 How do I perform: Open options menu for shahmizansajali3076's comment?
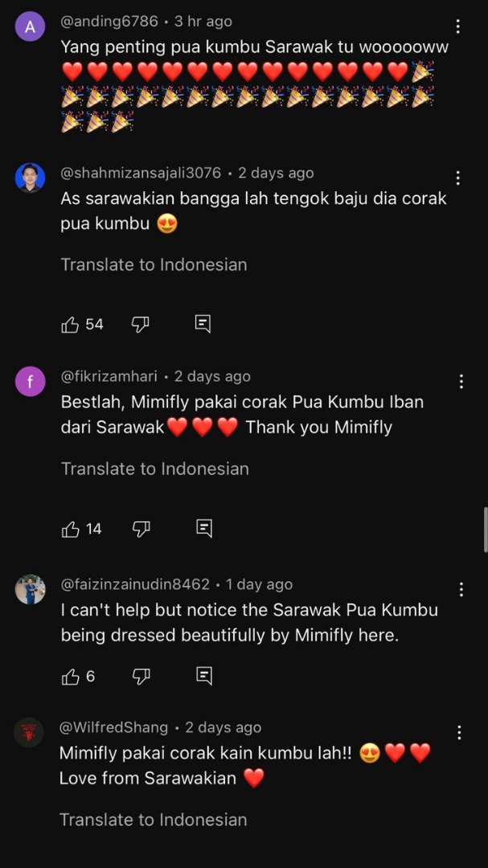coord(458,178)
